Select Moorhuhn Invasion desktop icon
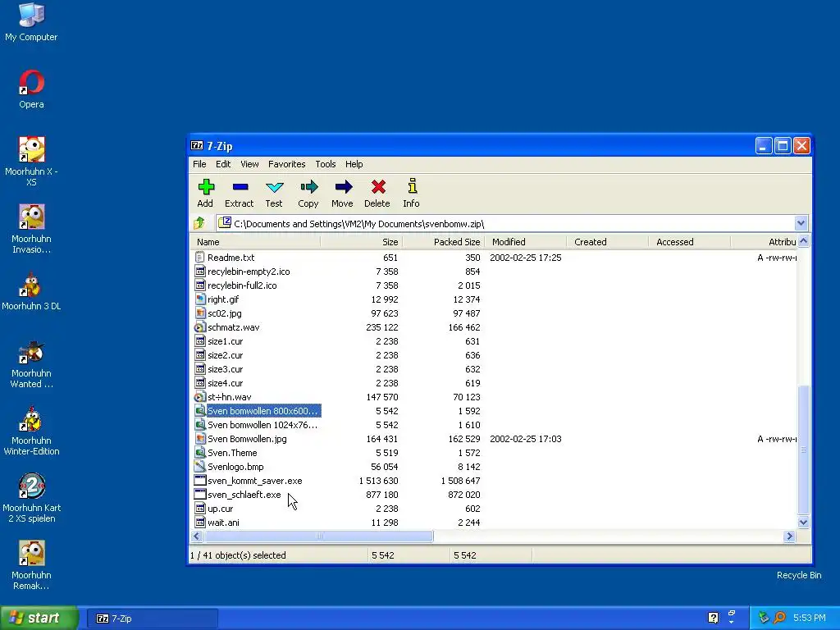The height and width of the screenshot is (630, 840). point(31,217)
